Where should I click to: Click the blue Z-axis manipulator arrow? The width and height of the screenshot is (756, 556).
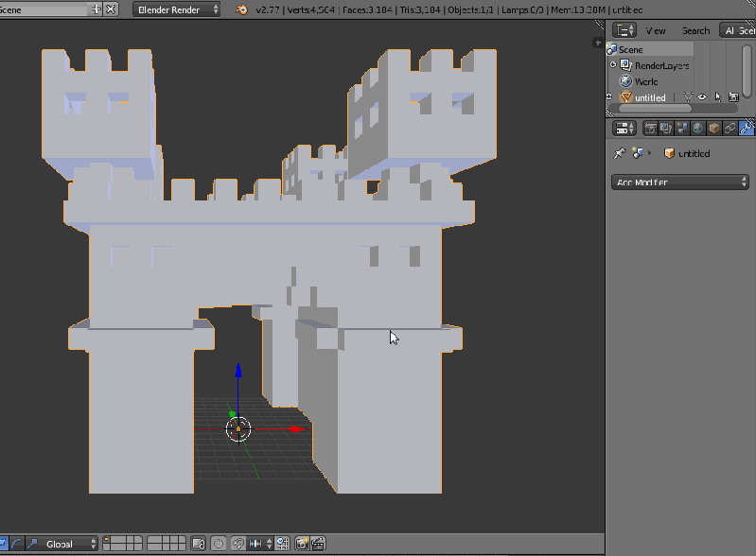[x=238, y=370]
